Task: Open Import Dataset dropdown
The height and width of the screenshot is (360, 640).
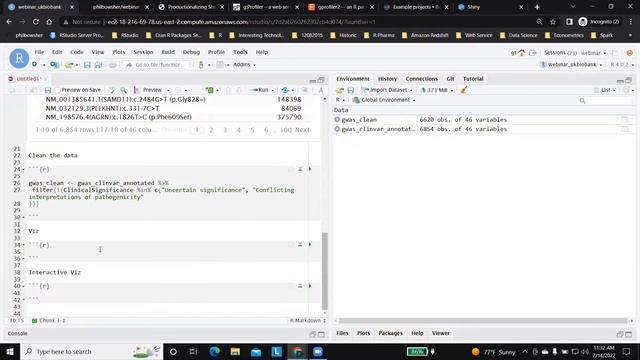Action: click(387, 90)
